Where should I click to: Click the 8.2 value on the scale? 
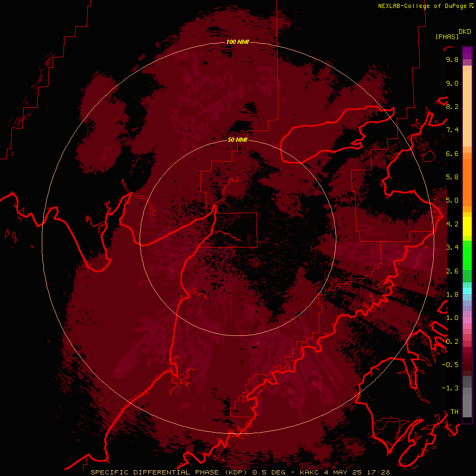(452, 106)
